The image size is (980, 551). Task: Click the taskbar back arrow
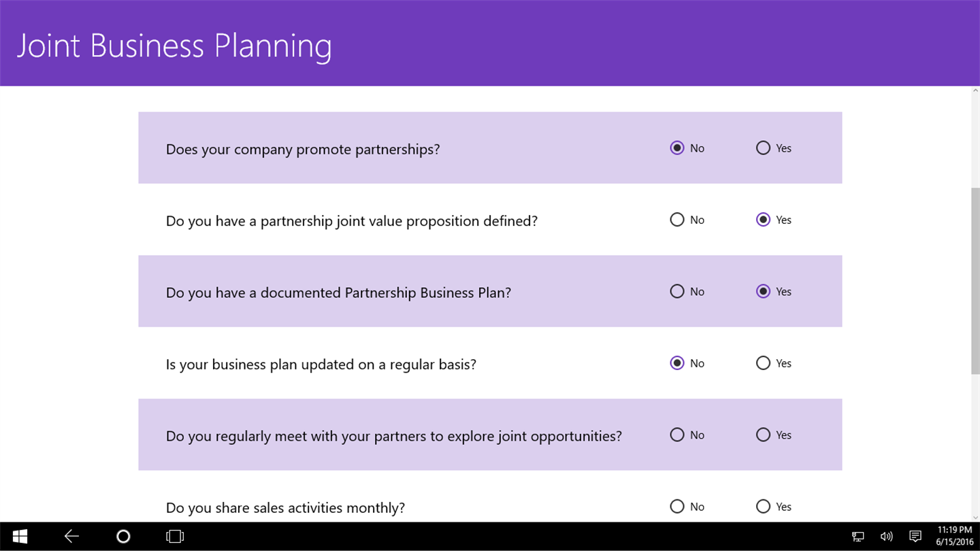pos(71,537)
